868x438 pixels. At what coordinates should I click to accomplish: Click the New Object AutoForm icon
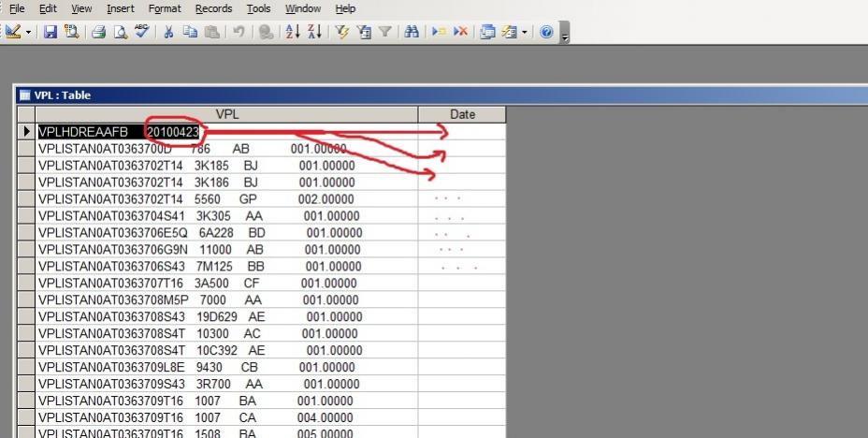tap(509, 32)
